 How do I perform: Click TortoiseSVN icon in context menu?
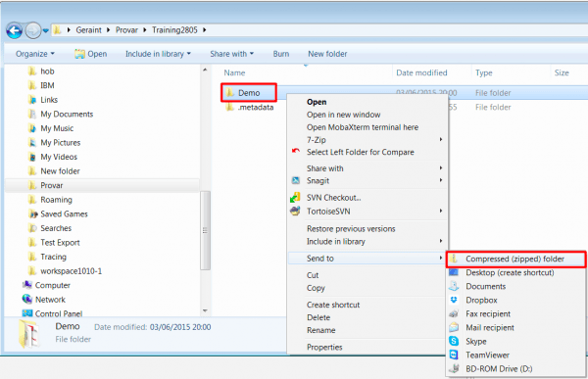coord(296,211)
